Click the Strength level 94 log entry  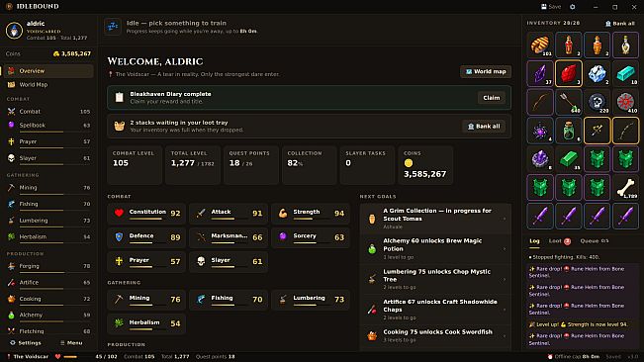pyautogui.click(x=582, y=324)
